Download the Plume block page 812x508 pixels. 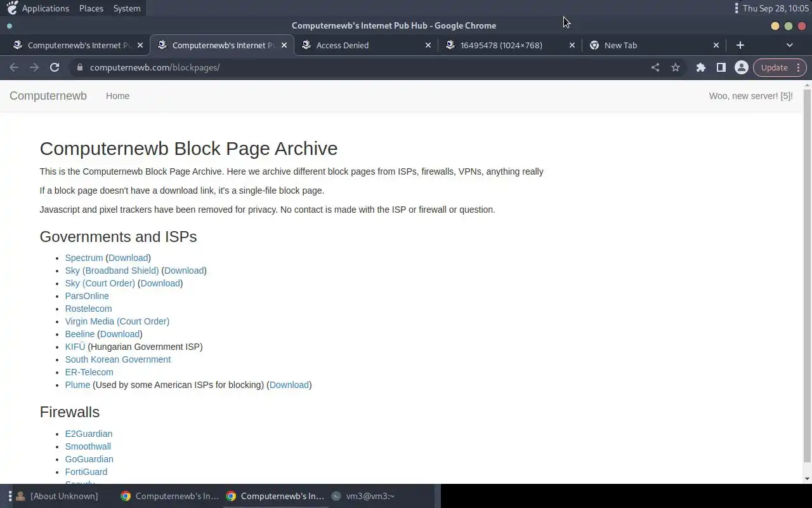(289, 385)
